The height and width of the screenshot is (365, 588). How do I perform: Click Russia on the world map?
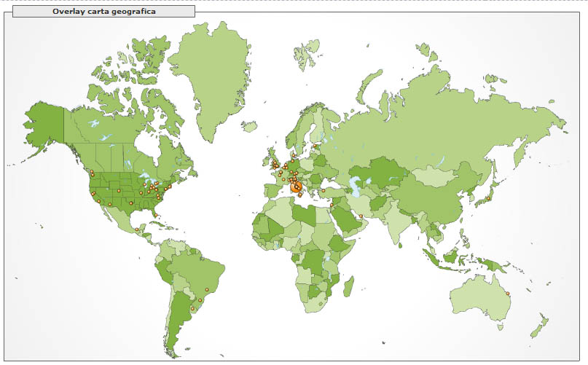431,124
